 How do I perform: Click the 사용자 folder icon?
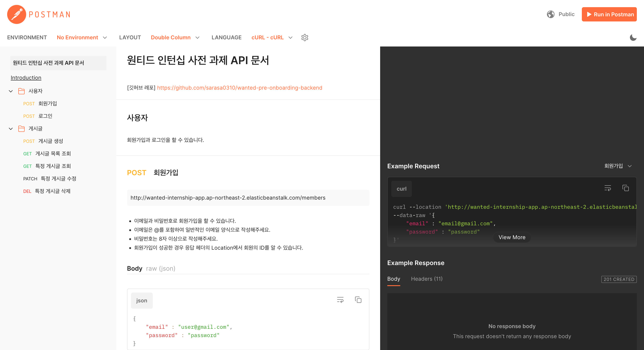(x=21, y=91)
